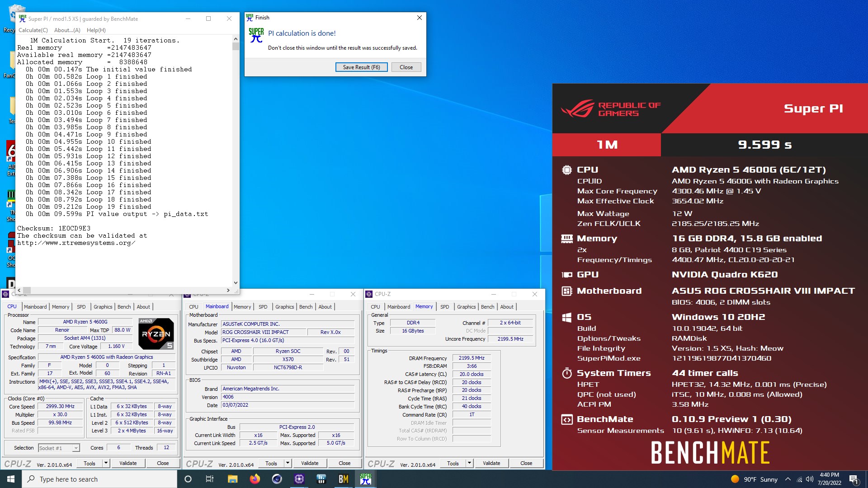Click the CPU-Z right window title icon
The width and height of the screenshot is (868, 488).
[369, 294]
